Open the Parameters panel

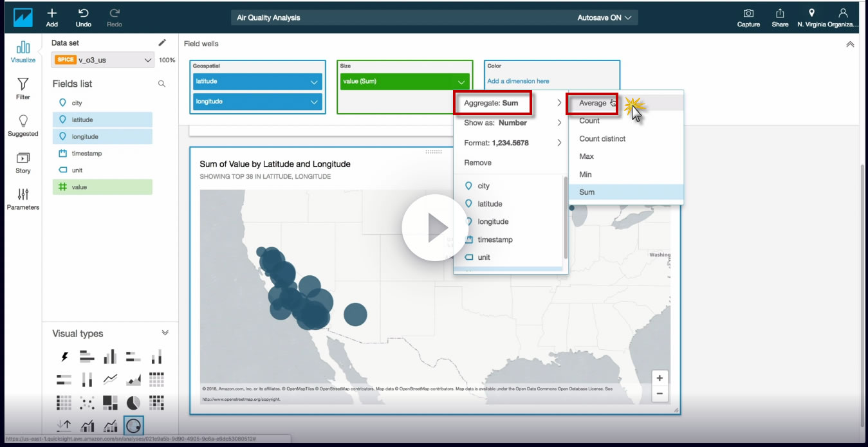23,199
